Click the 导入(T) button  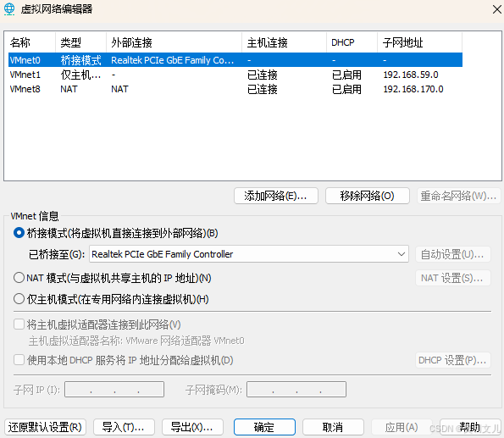pos(124,427)
